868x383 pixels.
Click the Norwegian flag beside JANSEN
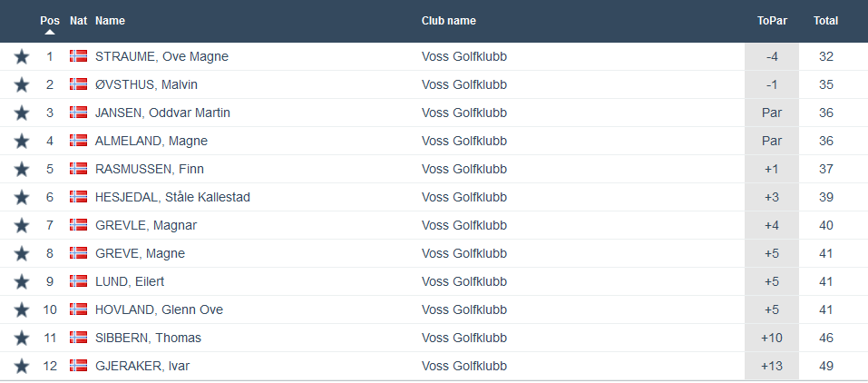point(78,113)
